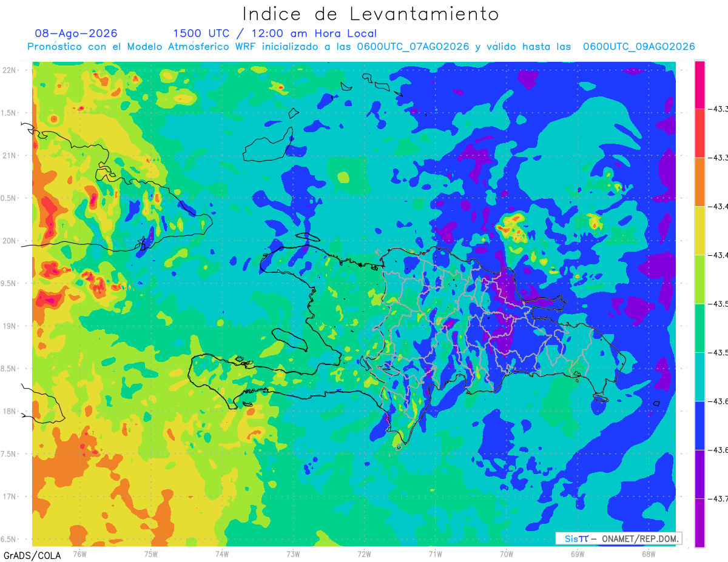Click the '68W' longitude label

pyautogui.click(x=648, y=554)
